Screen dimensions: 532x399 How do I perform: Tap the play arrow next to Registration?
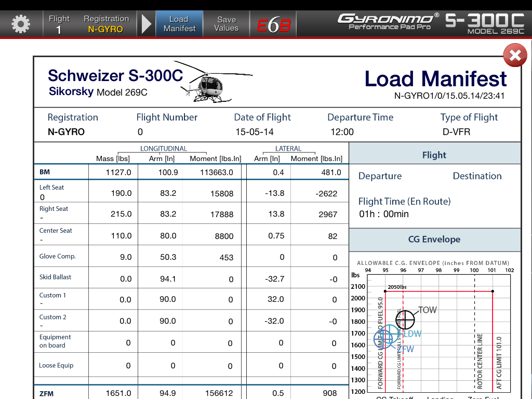[x=146, y=24]
